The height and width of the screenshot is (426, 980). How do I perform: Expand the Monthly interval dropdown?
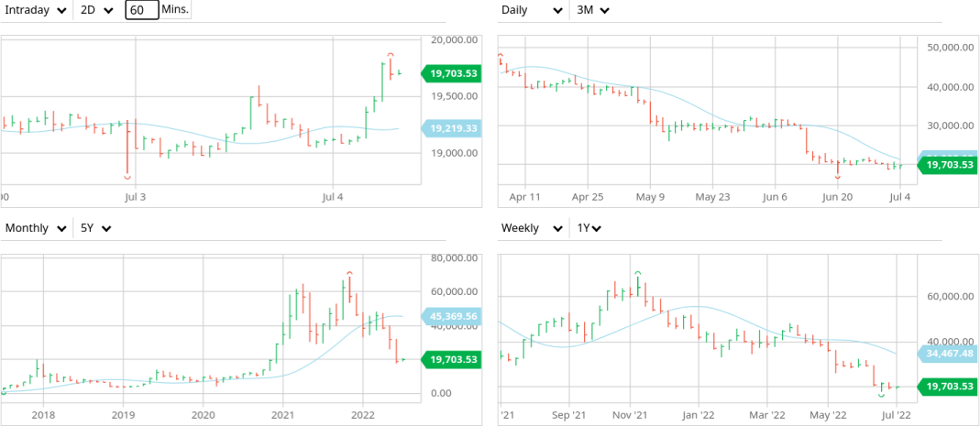coord(36,228)
